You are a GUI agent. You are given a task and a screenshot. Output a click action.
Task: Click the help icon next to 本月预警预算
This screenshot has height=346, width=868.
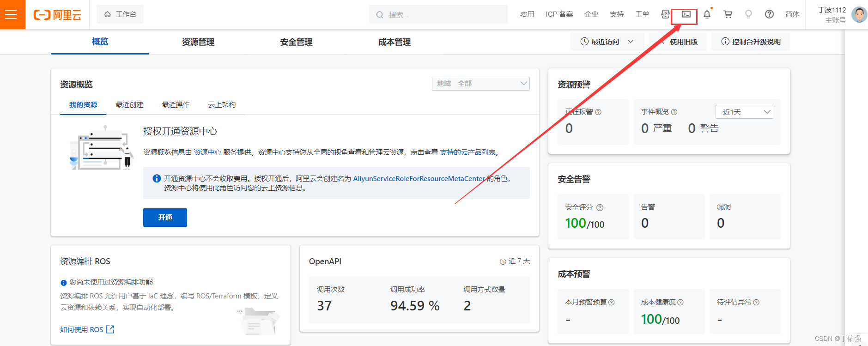(x=611, y=302)
